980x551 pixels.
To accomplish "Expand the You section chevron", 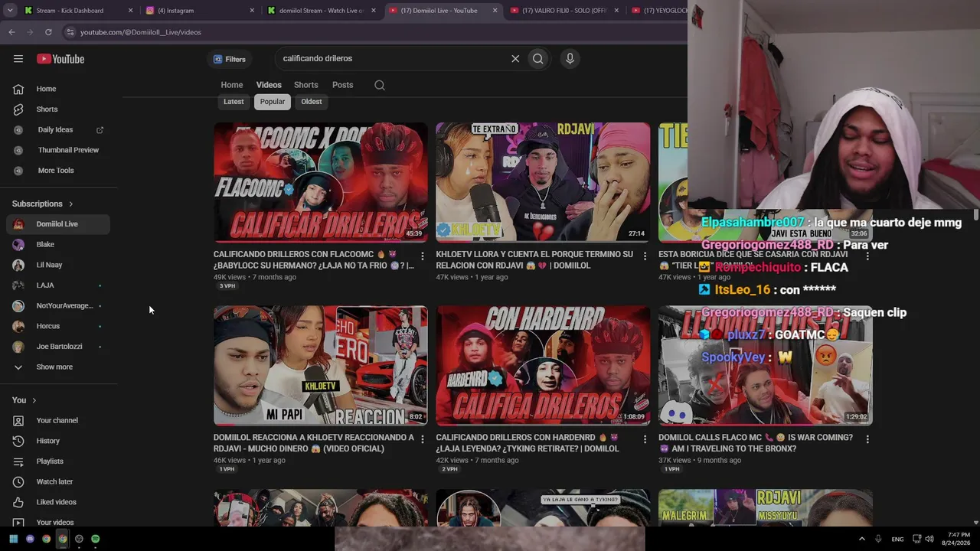I will (34, 400).
